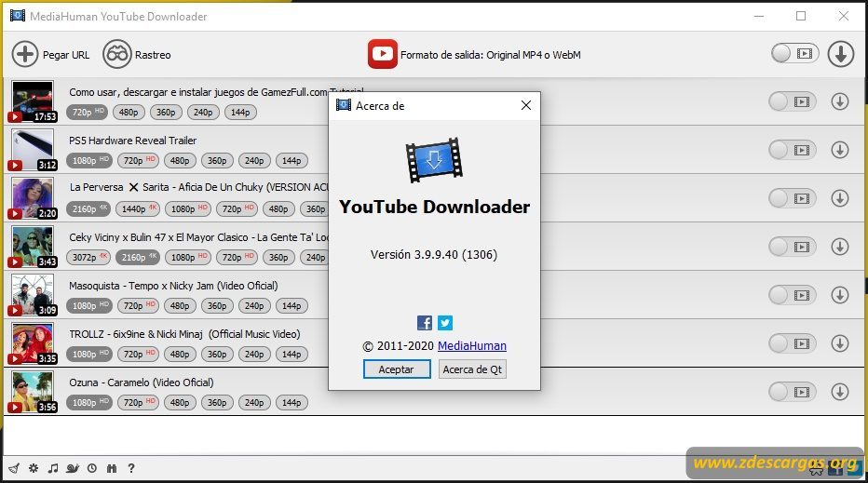
Task: Click the Masoquista video thumbnail
Action: (33, 294)
